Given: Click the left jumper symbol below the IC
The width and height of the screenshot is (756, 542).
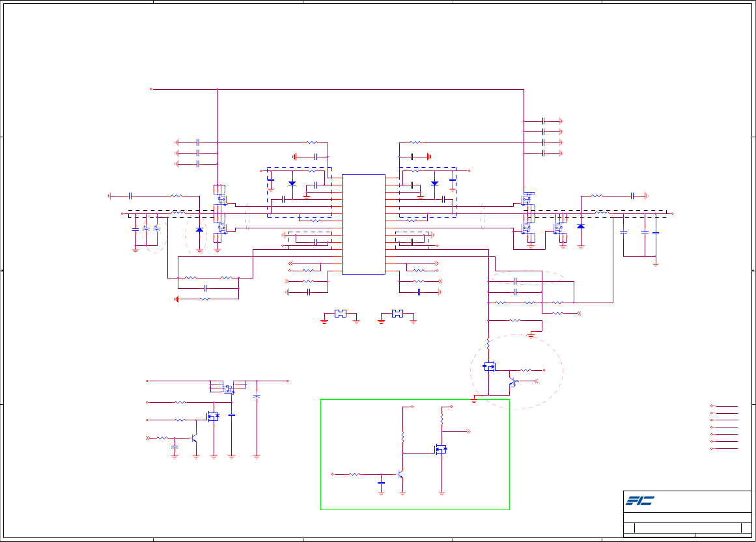Looking at the screenshot, I should 341,314.
